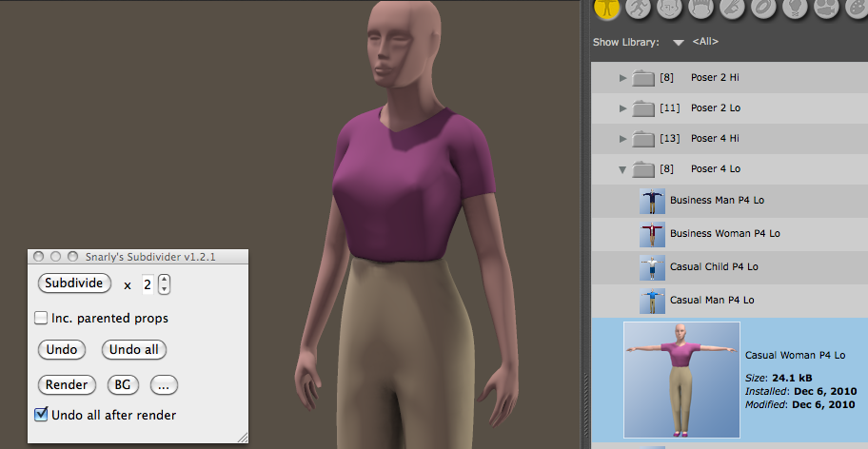This screenshot has height=449, width=868.
Task: Expand the Poser 2 Hi folder
Action: 622,78
